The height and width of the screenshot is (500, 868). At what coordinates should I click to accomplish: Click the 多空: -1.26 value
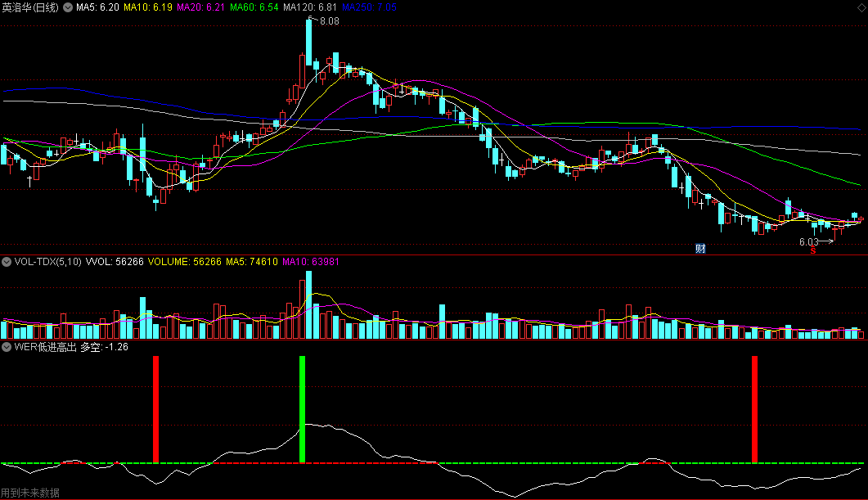point(105,347)
